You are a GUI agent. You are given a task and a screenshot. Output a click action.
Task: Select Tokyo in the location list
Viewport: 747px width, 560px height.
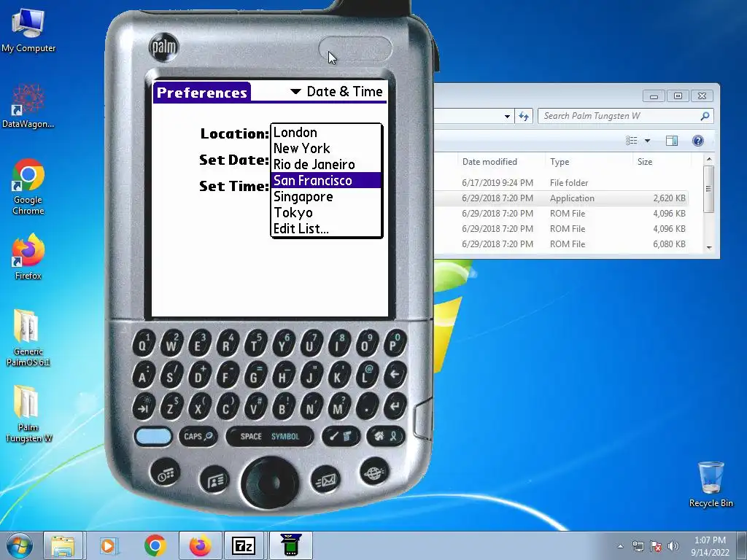(x=326, y=212)
